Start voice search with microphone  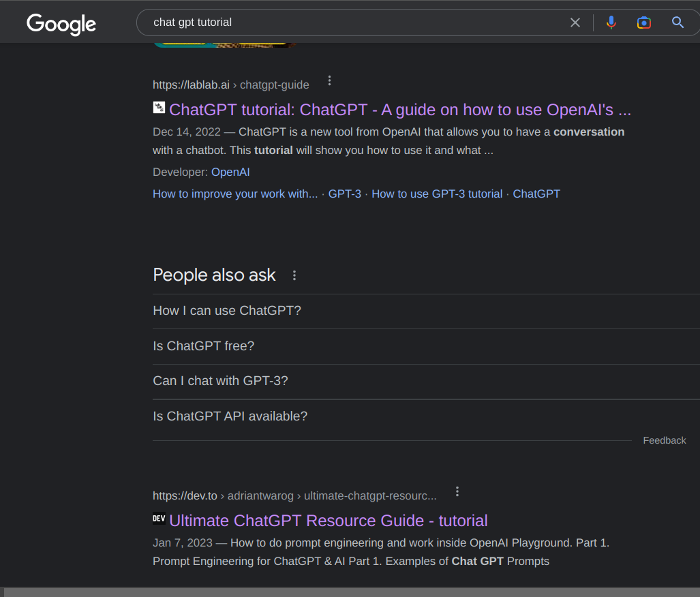(x=611, y=22)
